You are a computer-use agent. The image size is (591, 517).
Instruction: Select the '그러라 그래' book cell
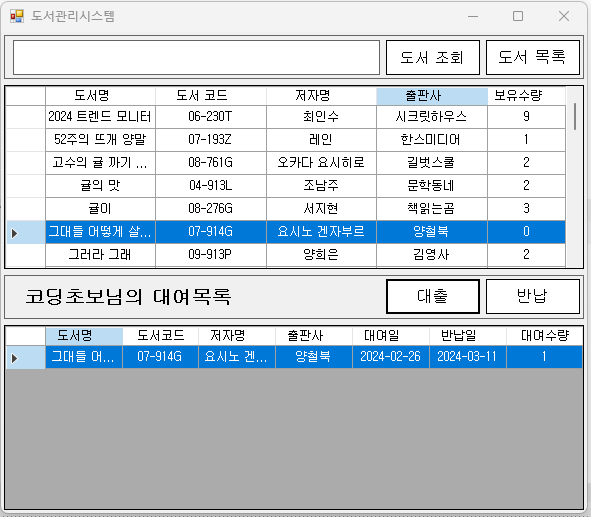click(x=100, y=255)
